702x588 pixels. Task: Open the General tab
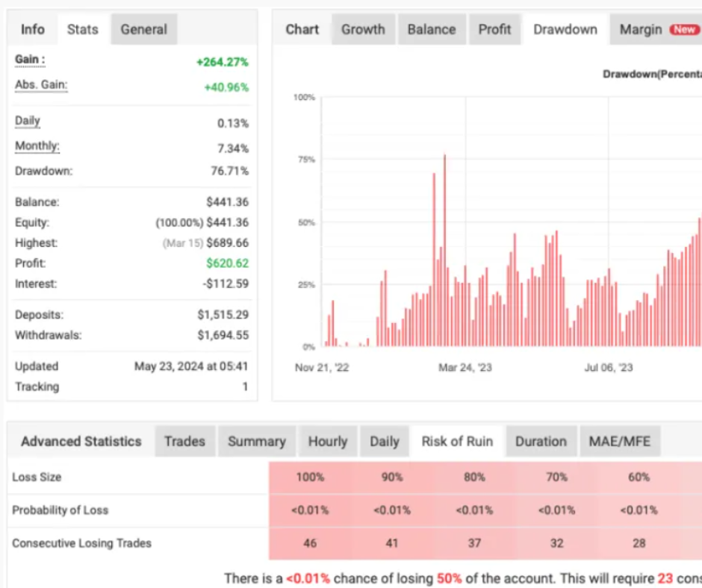144,29
